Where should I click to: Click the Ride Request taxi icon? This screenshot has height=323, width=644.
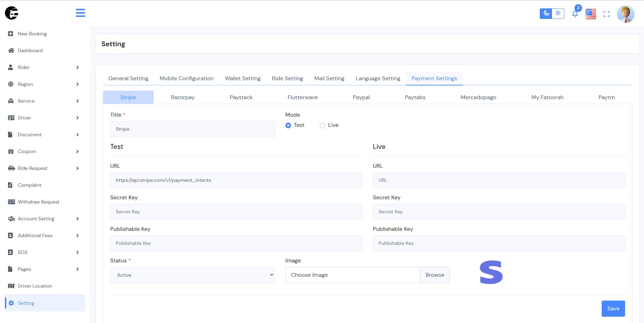(x=11, y=168)
